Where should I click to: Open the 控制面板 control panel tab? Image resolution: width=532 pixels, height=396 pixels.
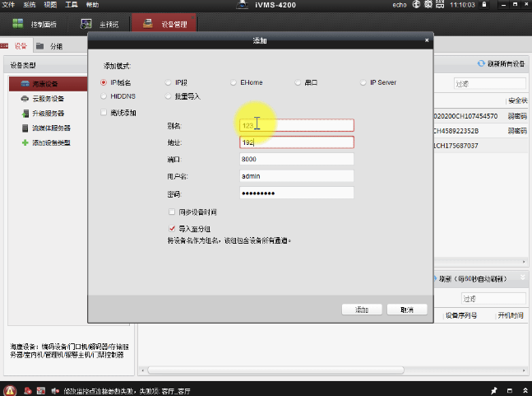(x=33, y=23)
